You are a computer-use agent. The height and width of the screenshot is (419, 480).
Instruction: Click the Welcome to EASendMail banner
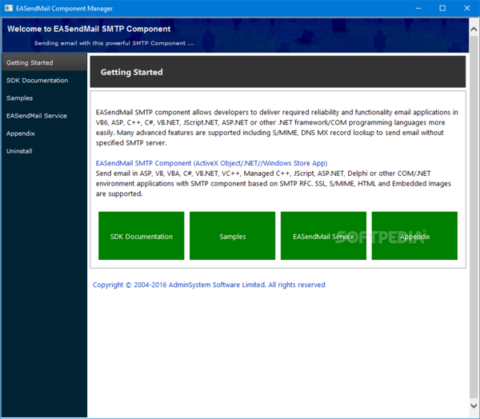235,35
